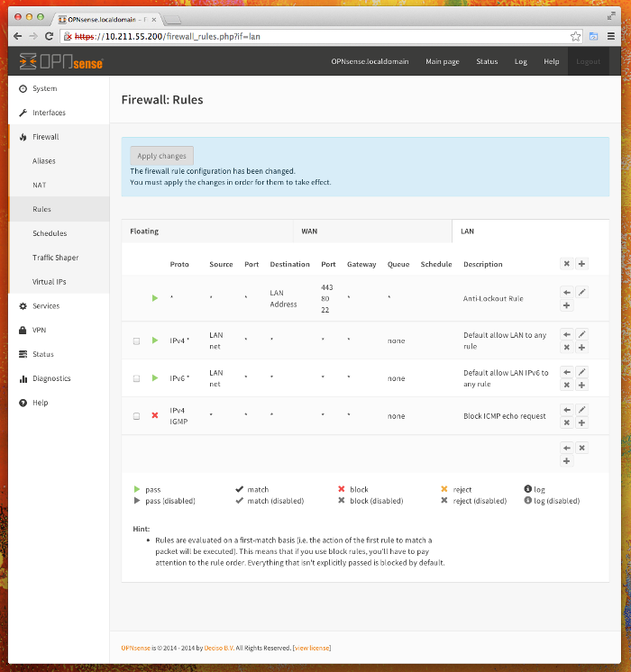Bookmark this page with the star icon

[x=575, y=36]
